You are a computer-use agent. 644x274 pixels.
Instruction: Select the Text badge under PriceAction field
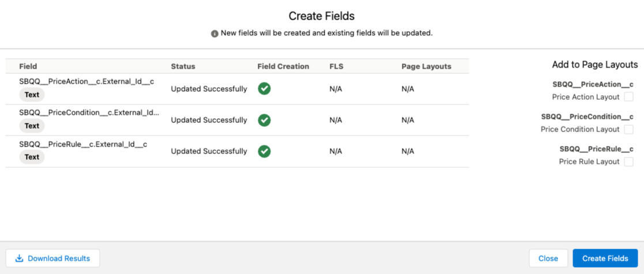tap(32, 95)
